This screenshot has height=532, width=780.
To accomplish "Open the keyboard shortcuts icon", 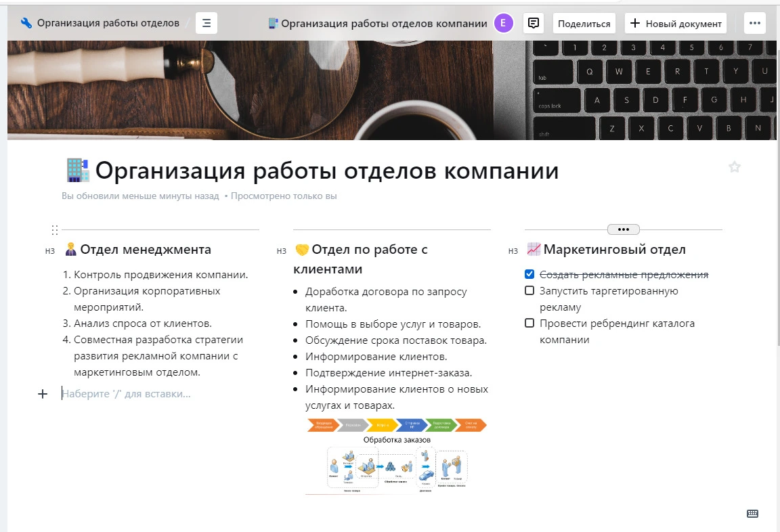I will click(752, 514).
